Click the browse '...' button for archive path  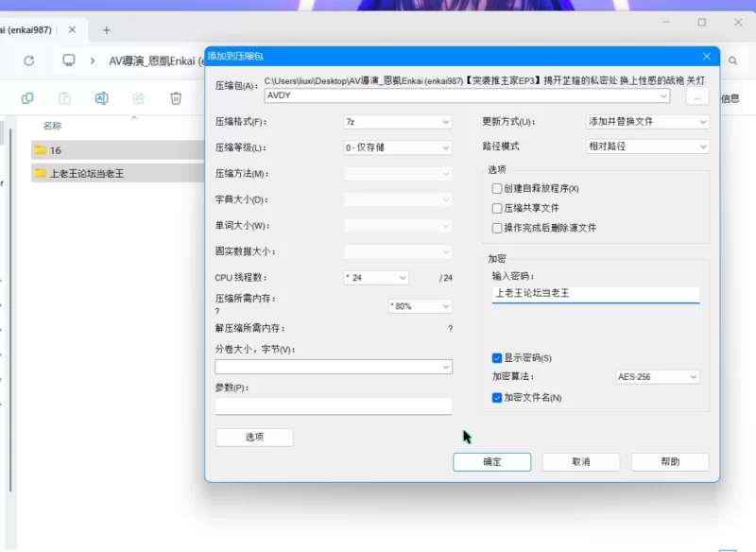tap(696, 96)
